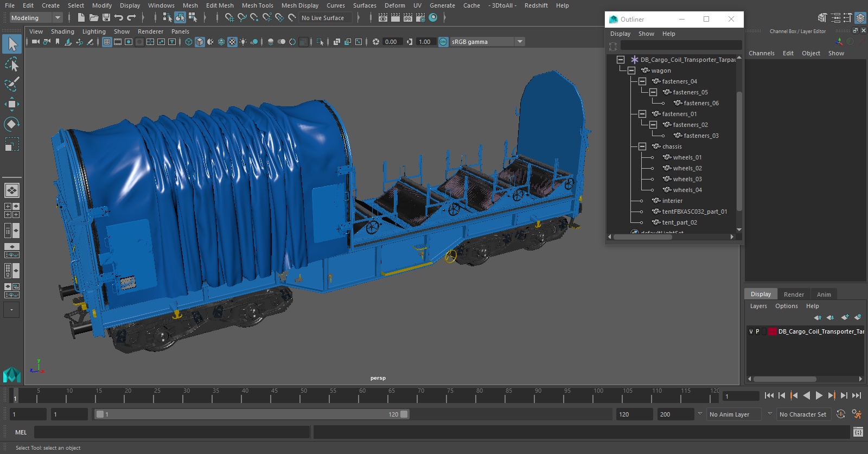868x454 pixels.
Task: Collapse fasteners_01 group in Outliner
Action: [642, 114]
